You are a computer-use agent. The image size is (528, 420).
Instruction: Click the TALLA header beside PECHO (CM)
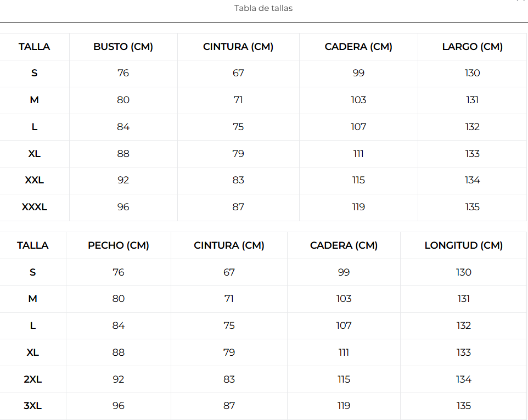point(33,245)
